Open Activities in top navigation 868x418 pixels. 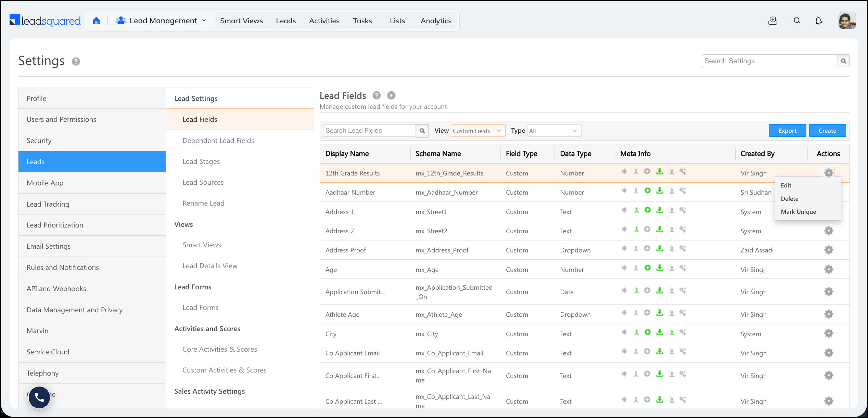pyautogui.click(x=324, y=21)
